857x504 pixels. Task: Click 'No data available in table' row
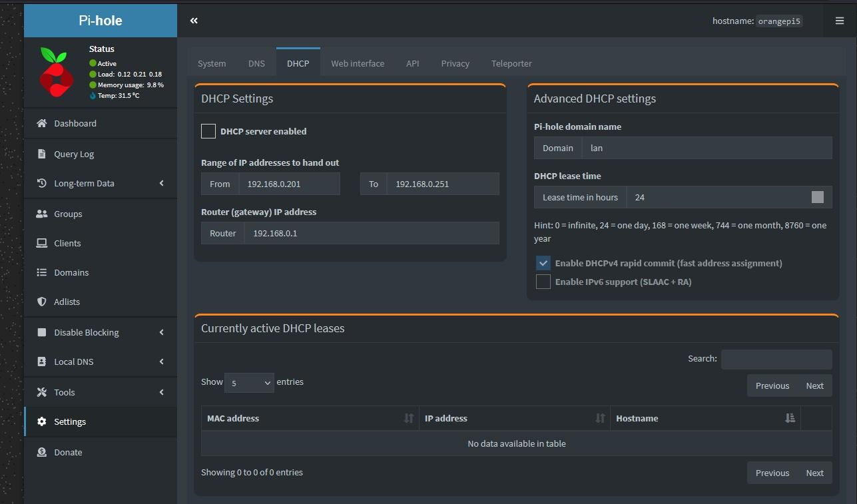[517, 443]
